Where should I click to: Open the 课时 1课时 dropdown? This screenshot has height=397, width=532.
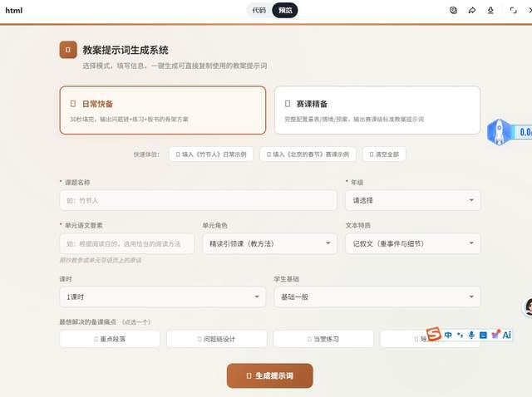point(163,297)
